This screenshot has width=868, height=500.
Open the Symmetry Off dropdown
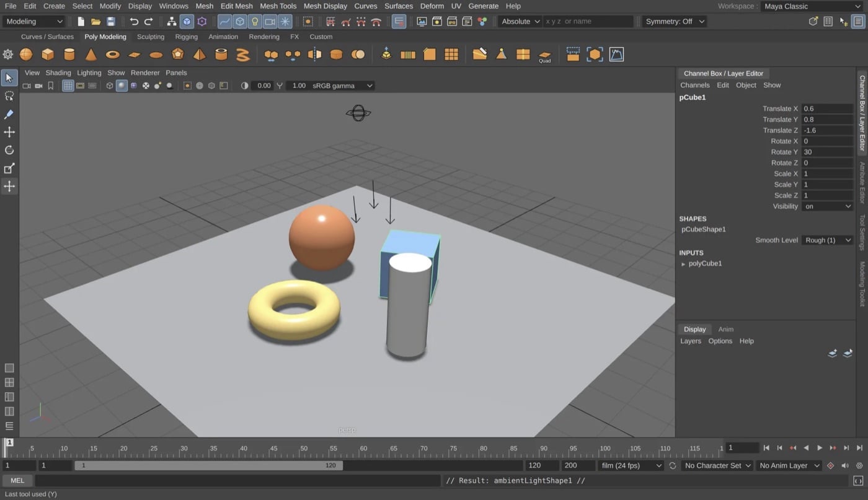(675, 21)
